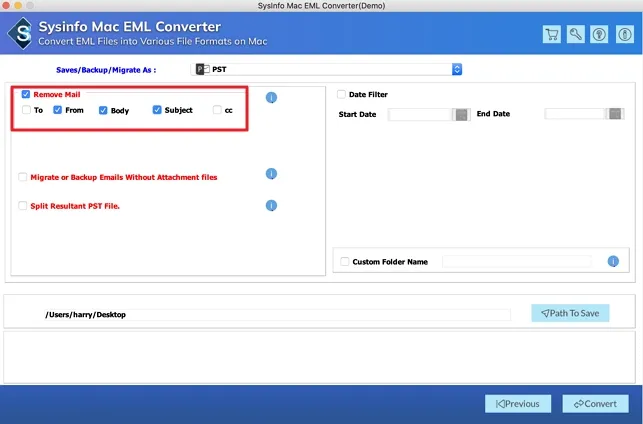Viewport: 643px width, 424px height.
Task: Click the Previous button
Action: [518, 404]
